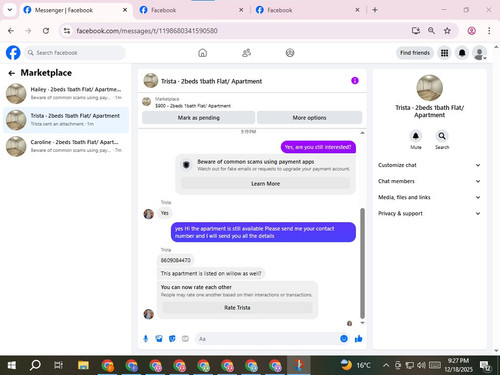Viewport: 500px width, 375px height.
Task: Open the notifications bell in header
Action: [462, 53]
